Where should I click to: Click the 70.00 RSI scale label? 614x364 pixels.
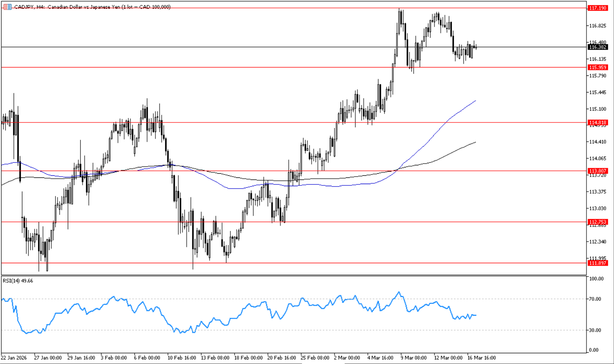pyautogui.click(x=595, y=299)
